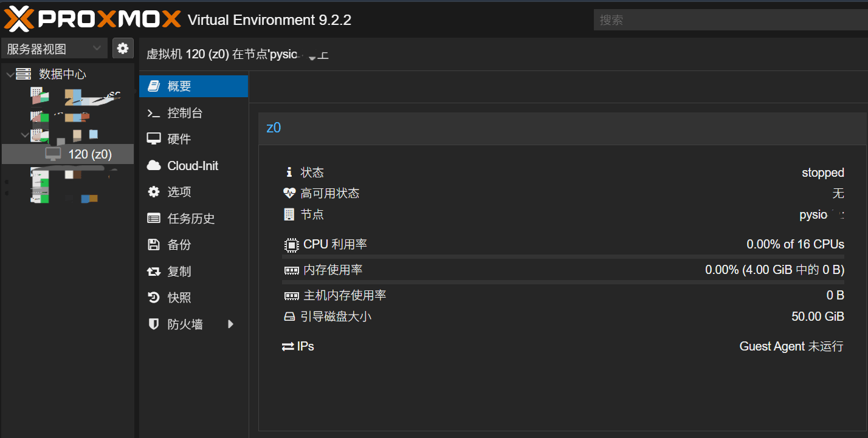Switch to the 概要 summary tab
Screen dimensions: 868x438
click(x=193, y=86)
